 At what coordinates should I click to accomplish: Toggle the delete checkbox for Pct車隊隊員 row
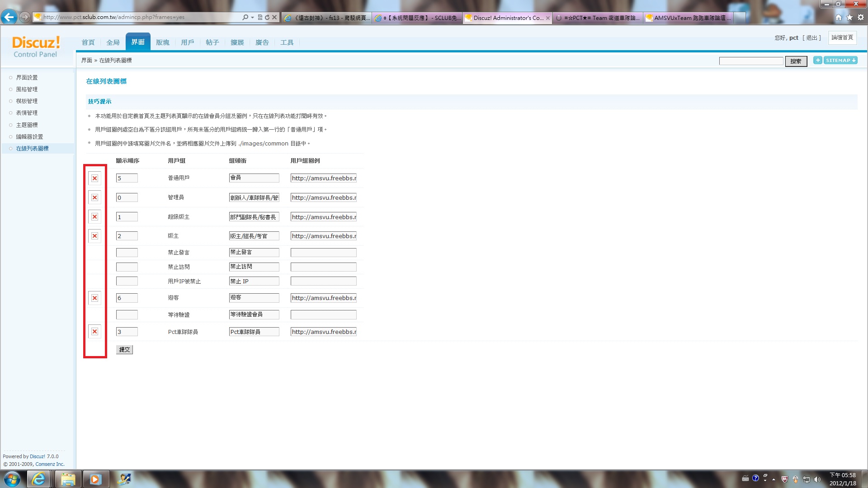click(94, 332)
